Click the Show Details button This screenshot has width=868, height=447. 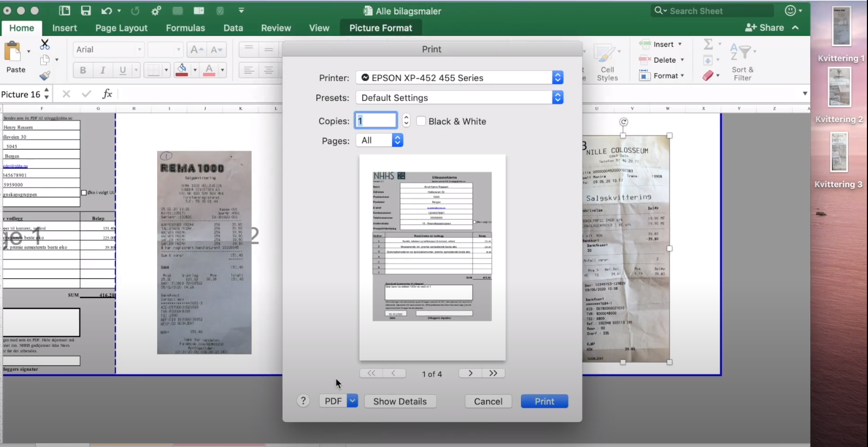pos(400,401)
